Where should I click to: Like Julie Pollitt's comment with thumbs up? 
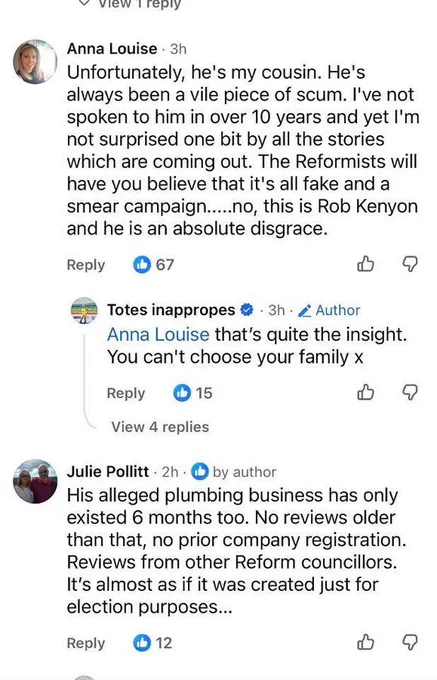(365, 642)
